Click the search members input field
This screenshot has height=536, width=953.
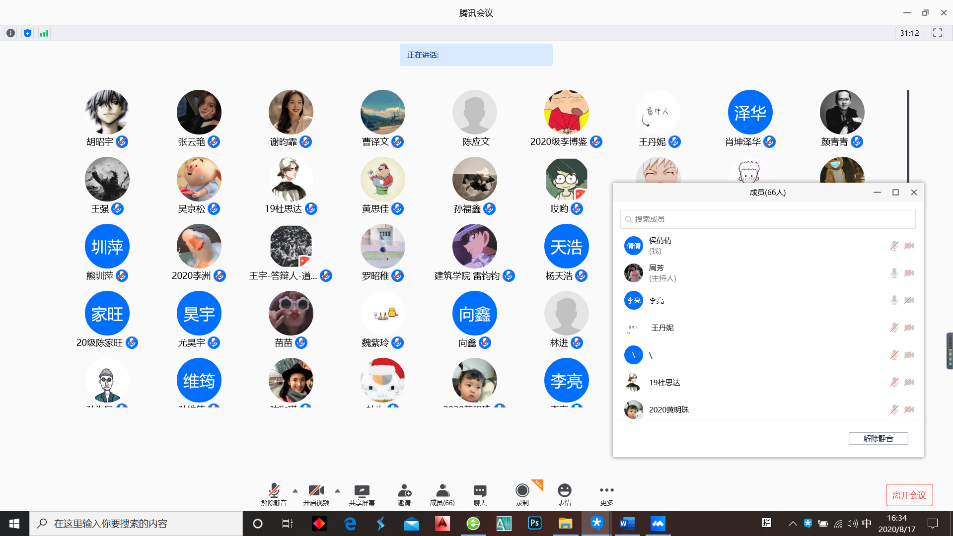click(768, 219)
